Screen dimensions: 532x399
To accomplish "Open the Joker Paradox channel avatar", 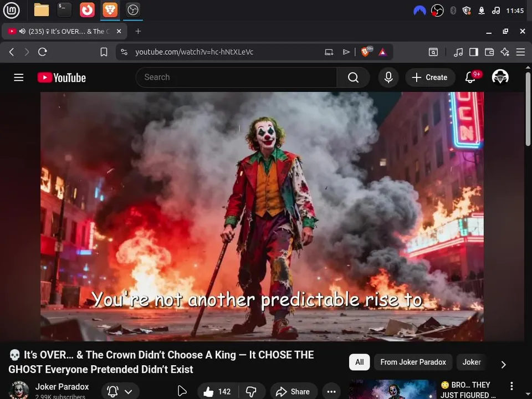I will click(19, 390).
